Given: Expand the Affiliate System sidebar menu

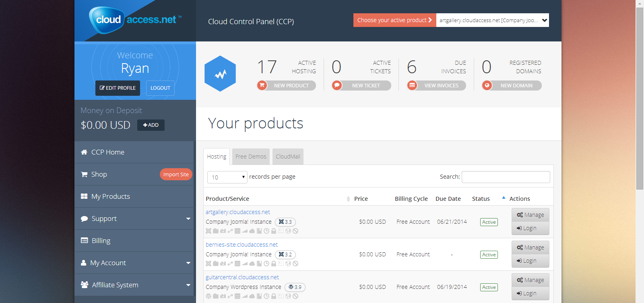Looking at the screenshot, I should tap(134, 285).
